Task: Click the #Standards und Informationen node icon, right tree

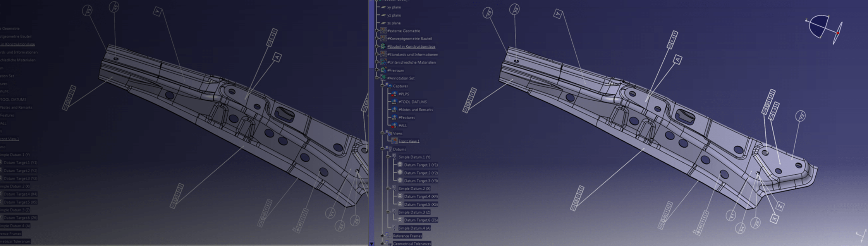Action: pos(383,54)
